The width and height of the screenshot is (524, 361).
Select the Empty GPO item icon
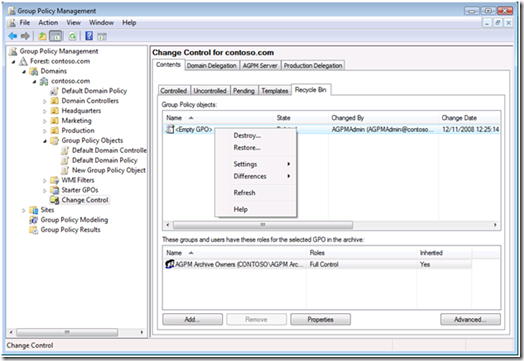[x=170, y=129]
